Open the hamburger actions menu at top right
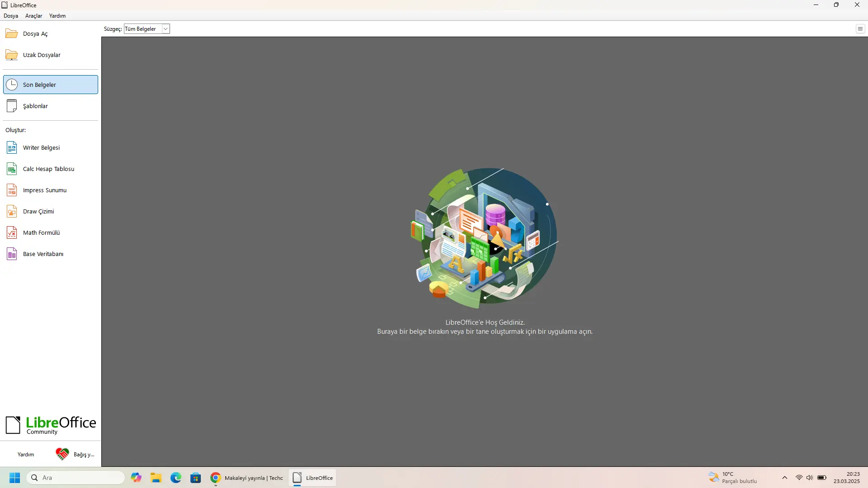This screenshot has height=488, width=868. point(860,29)
